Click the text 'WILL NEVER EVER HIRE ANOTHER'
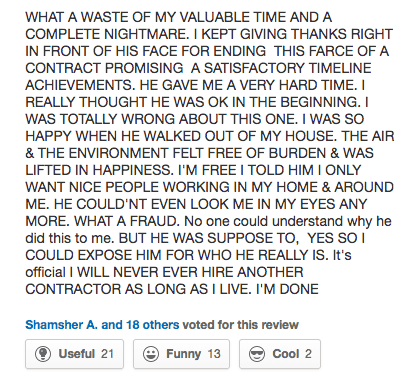Image resolution: width=408 pixels, height=381 pixels. pos(190,272)
